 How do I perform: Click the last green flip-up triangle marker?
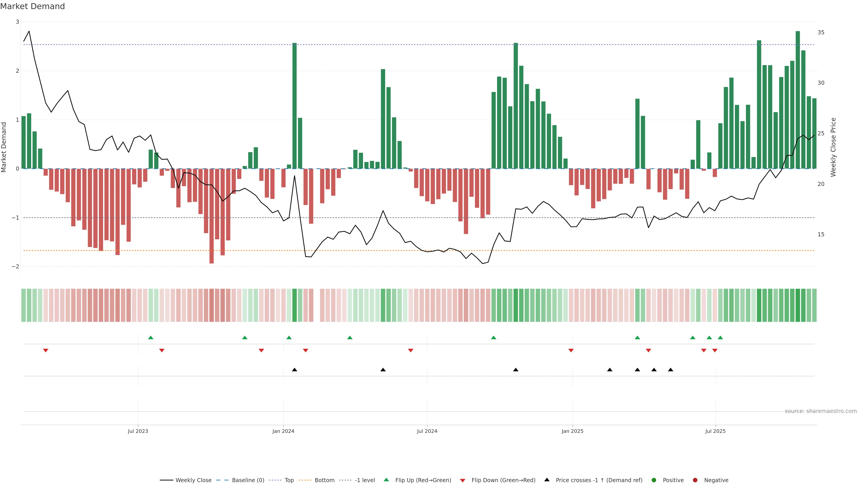pos(720,338)
